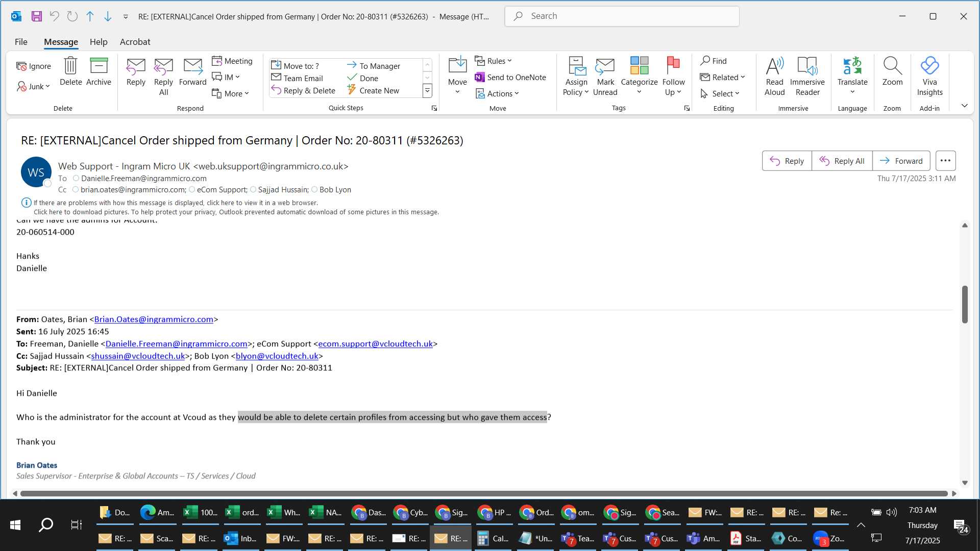This screenshot has width=980, height=551.
Task: Click Reply button in message header
Action: [x=787, y=161]
